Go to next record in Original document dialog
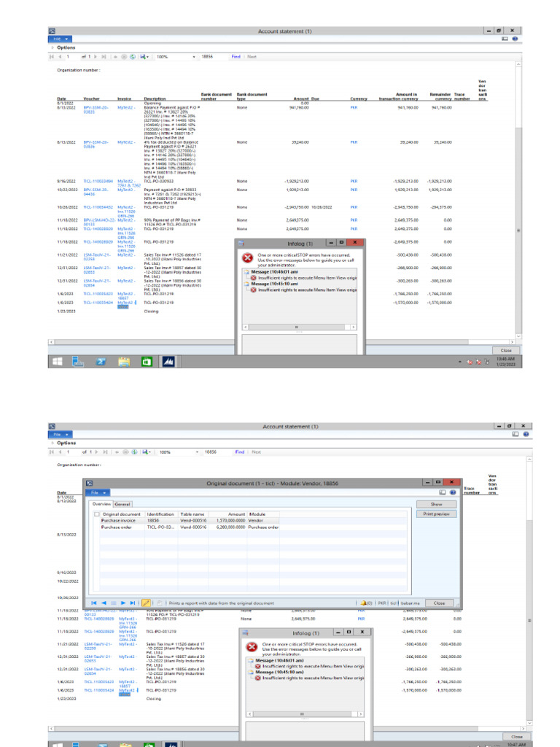Image resolution: width=560 pixels, height=747 pixels. coord(122,603)
